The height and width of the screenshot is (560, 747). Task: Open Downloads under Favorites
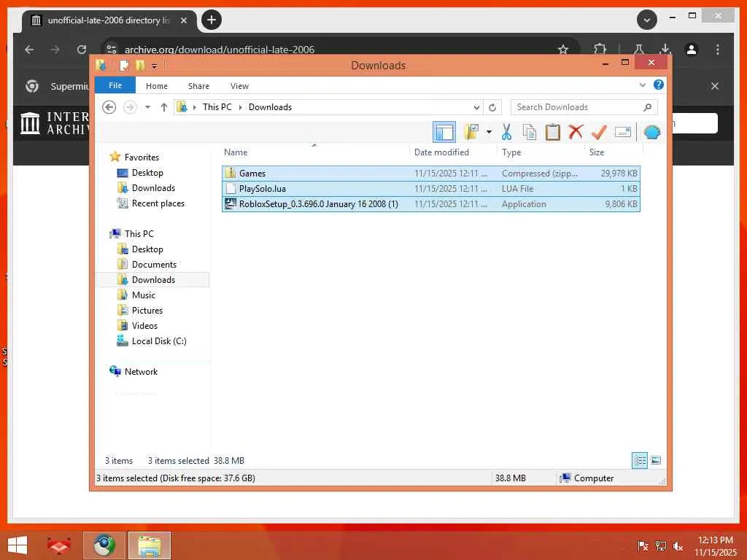click(153, 187)
